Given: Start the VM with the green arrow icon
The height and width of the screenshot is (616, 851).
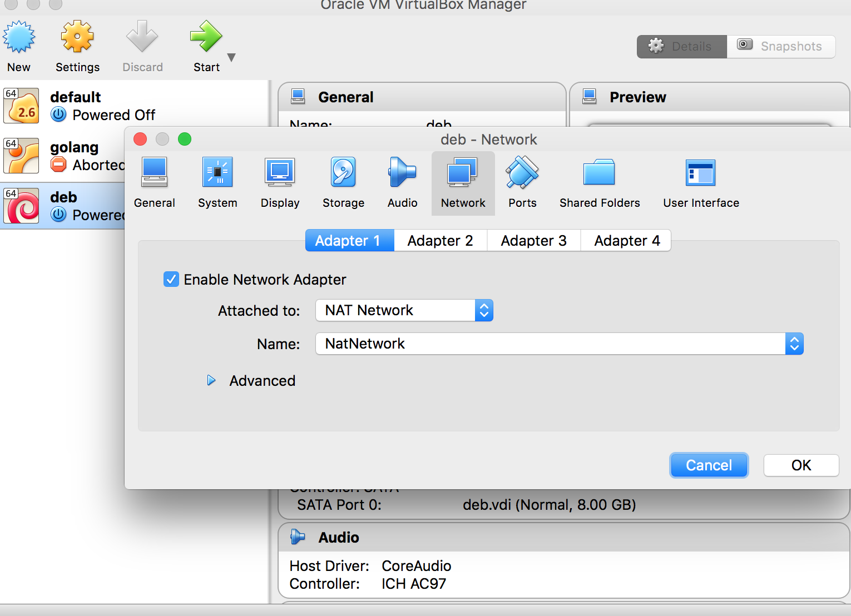Looking at the screenshot, I should point(206,37).
